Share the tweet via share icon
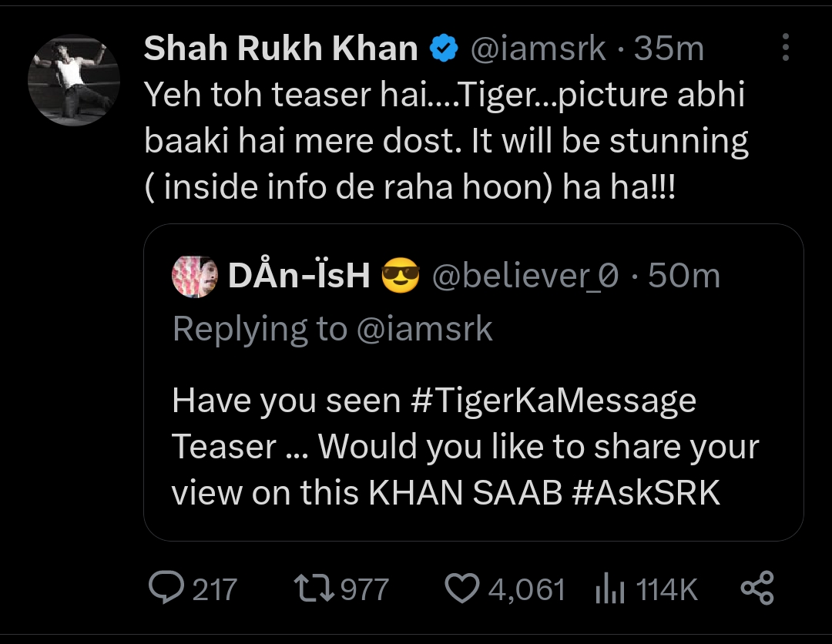 point(757,589)
